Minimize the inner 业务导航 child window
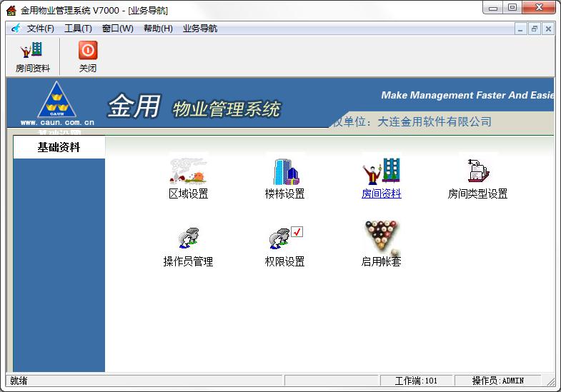Screen dimensions: 561x392 tap(520, 29)
